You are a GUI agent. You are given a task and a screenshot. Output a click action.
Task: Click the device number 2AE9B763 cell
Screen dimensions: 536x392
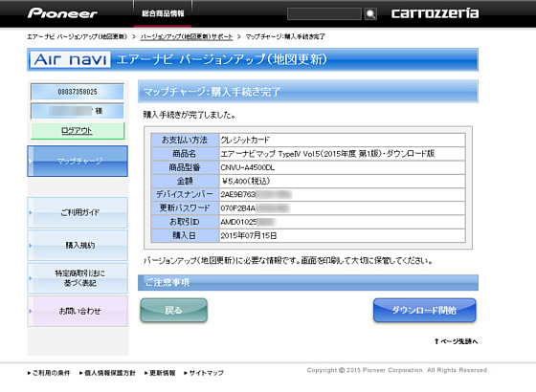(x=342, y=195)
